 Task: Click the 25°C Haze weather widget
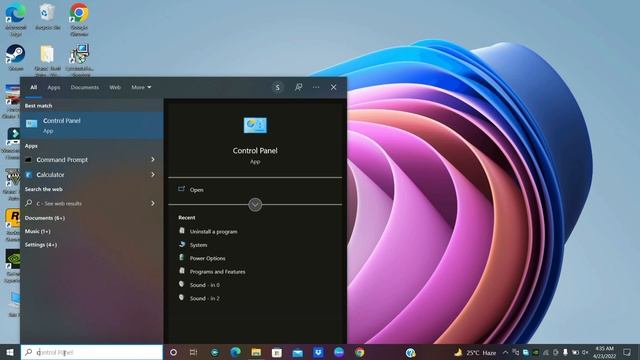pos(475,352)
